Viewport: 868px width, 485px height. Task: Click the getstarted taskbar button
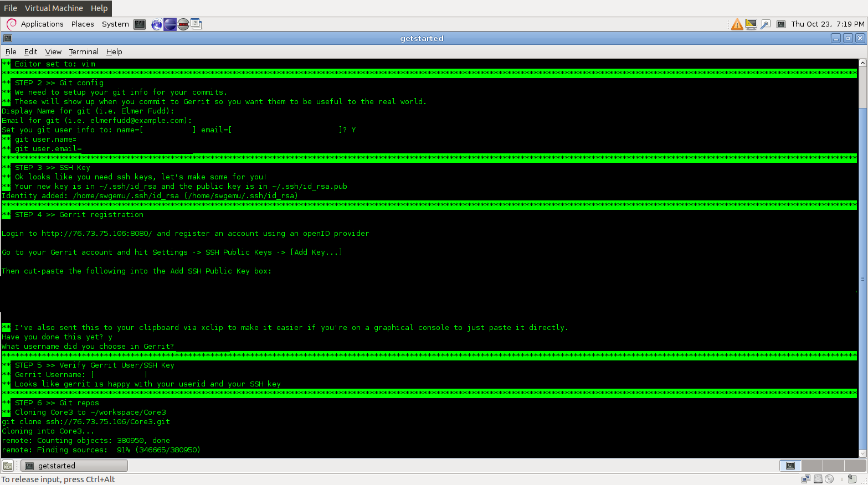point(74,466)
